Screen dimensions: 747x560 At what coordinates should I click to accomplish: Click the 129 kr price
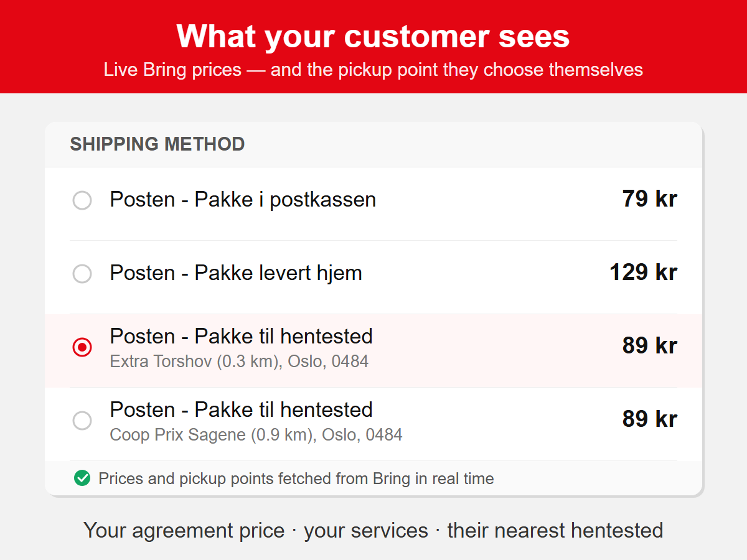pyautogui.click(x=643, y=273)
